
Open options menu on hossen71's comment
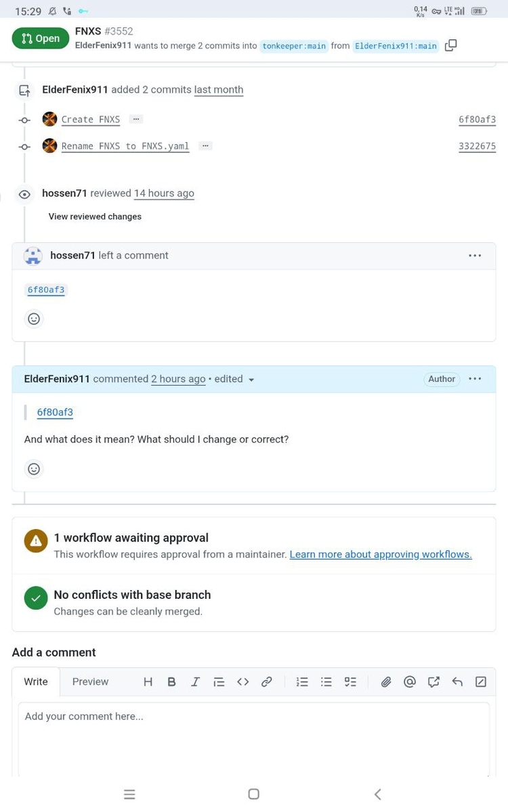475,256
